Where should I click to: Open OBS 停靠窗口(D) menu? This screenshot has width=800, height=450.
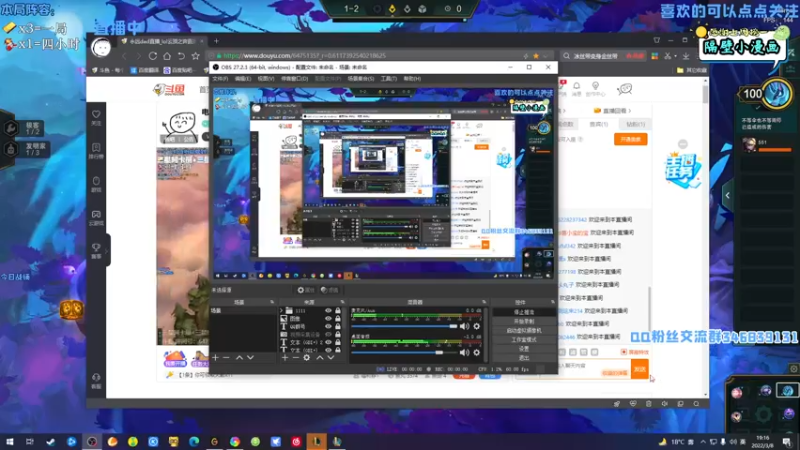click(x=294, y=79)
